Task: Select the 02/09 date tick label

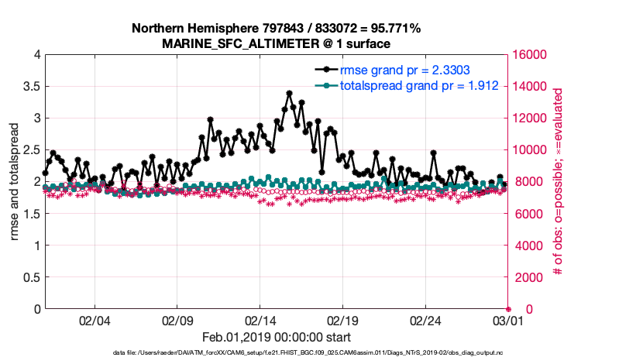Action: (x=177, y=320)
